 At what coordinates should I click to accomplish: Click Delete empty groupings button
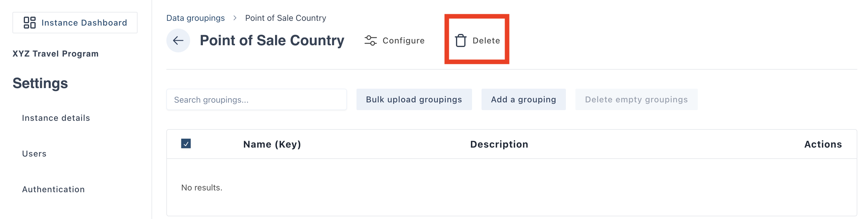tap(636, 100)
